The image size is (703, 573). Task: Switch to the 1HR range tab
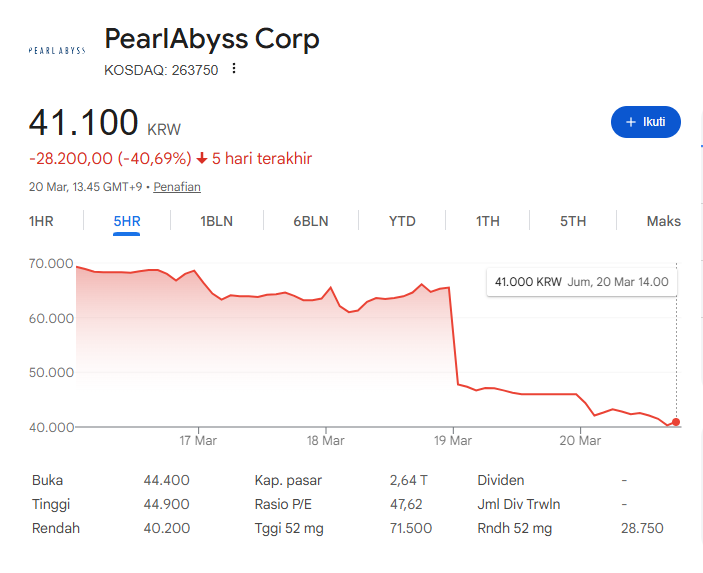[41, 221]
